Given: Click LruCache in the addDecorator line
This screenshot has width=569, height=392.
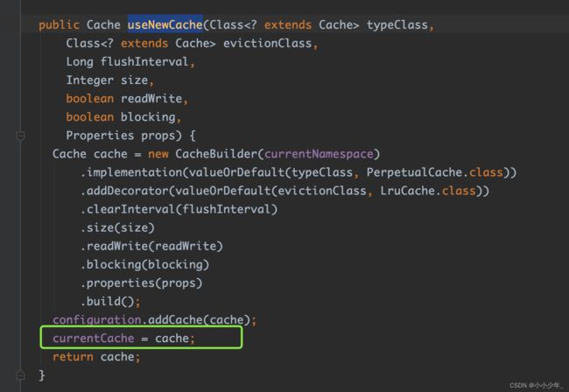Looking at the screenshot, I should point(408,191).
